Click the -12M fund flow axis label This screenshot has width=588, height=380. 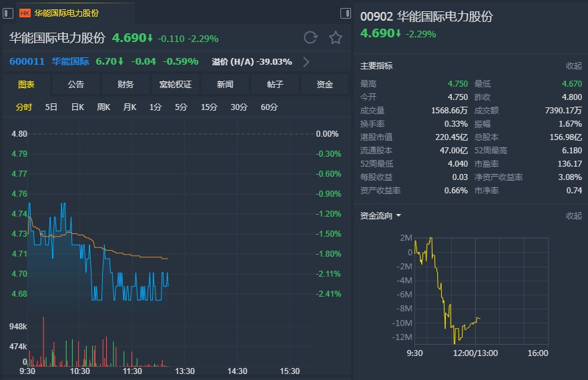(402, 337)
